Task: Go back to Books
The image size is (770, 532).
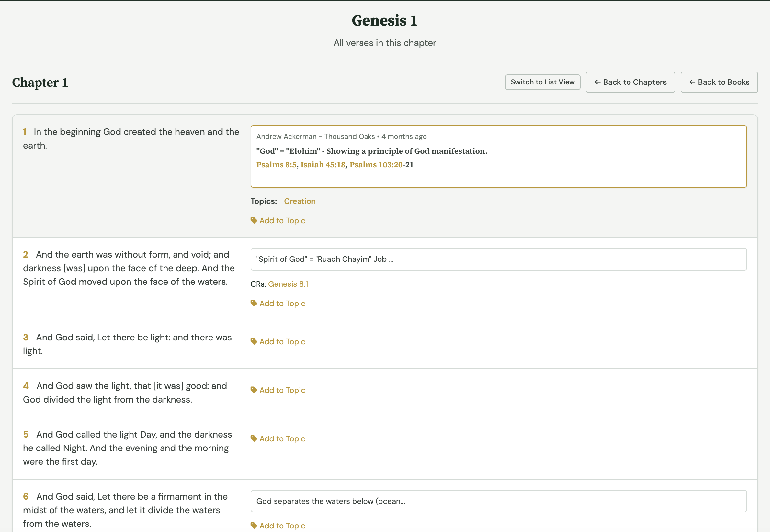Action: click(x=719, y=82)
